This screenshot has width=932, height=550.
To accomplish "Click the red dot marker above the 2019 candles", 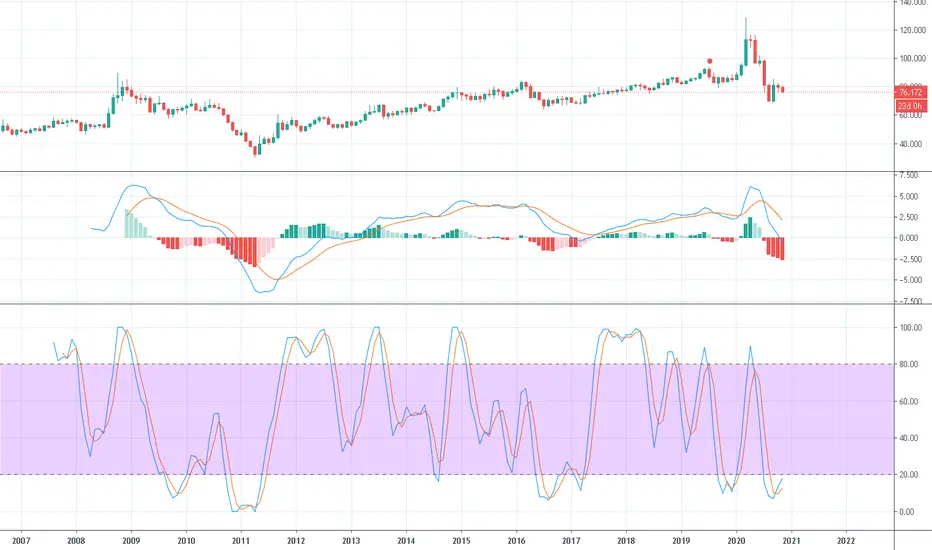I will pyautogui.click(x=710, y=61).
